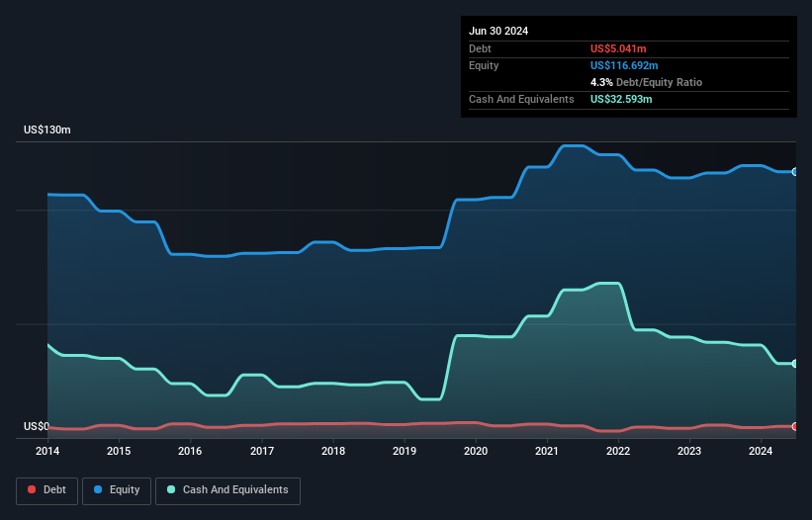This screenshot has width=812, height=520.
Task: Click the 2024 x-axis label
Action: click(x=761, y=451)
